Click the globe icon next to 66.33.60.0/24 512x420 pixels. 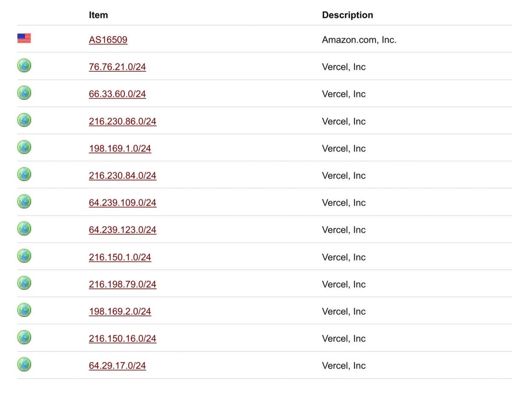(x=24, y=93)
